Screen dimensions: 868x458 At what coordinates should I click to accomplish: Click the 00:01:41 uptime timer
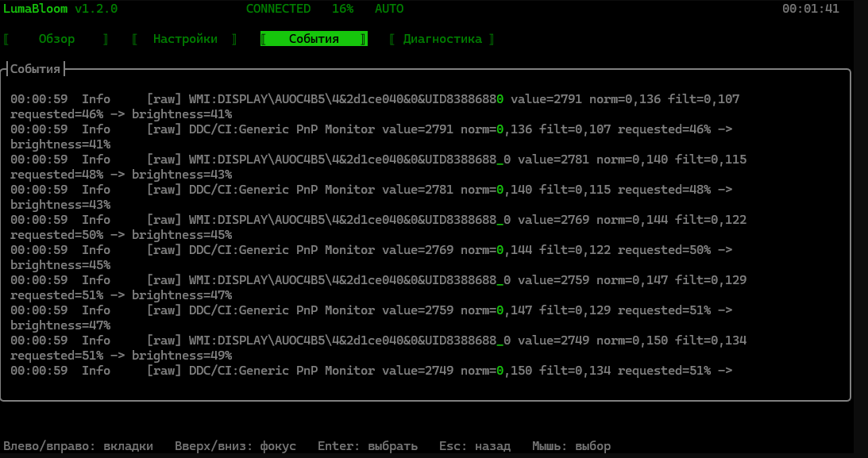coord(811,9)
